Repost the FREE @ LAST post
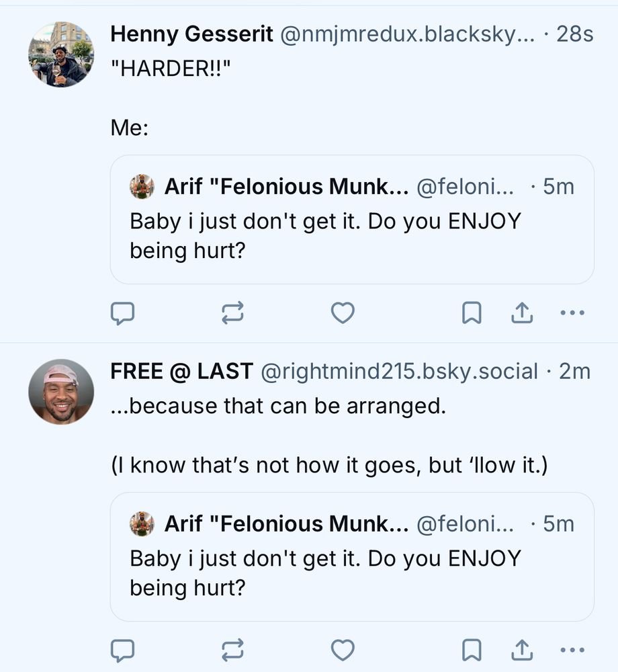Image resolution: width=618 pixels, height=672 pixels. point(232,650)
